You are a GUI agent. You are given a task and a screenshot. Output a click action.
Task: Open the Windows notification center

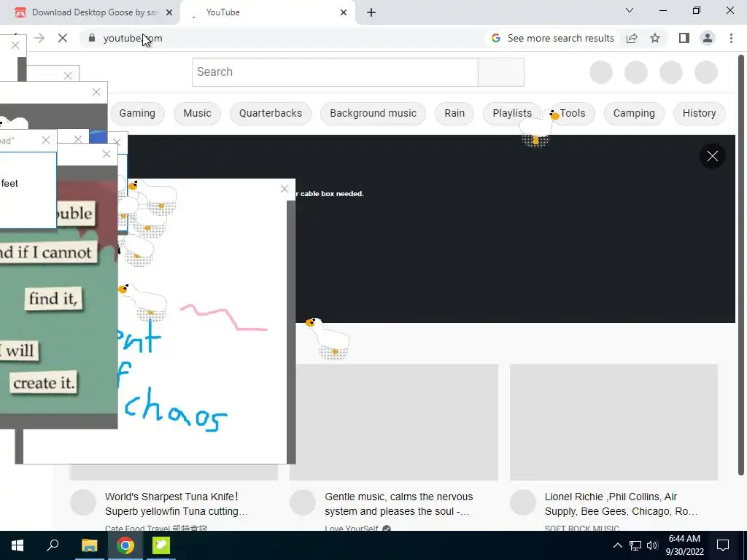[x=723, y=545]
